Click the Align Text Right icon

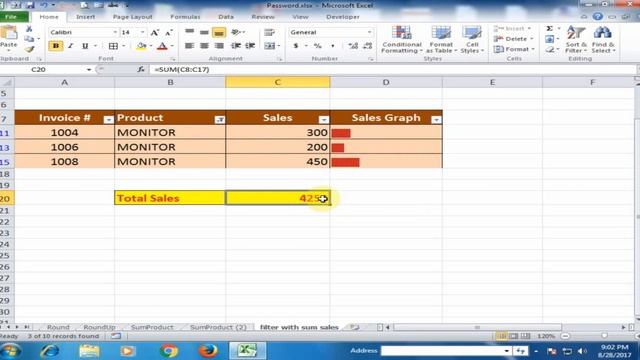click(219, 46)
